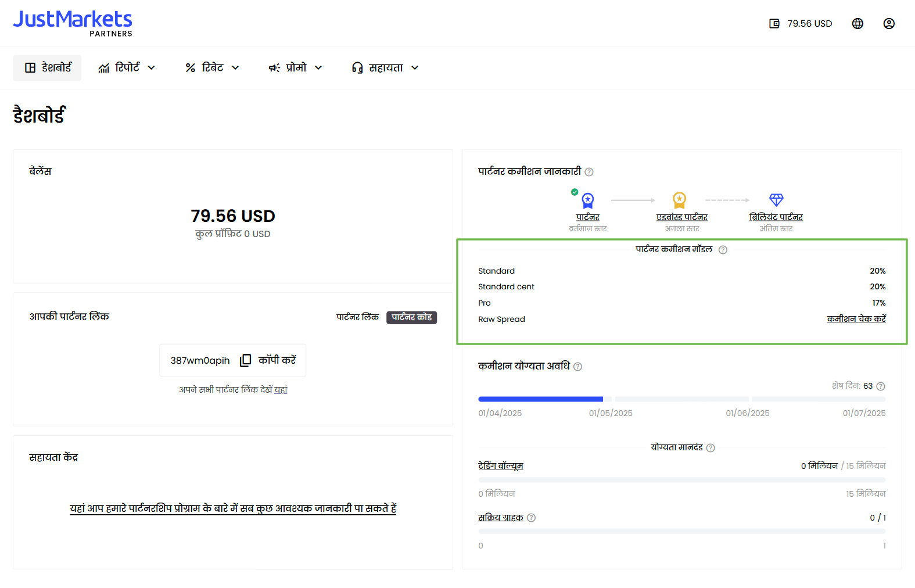This screenshot has width=915, height=588.
Task: Click the 79.56 USD header balance
Action: tap(809, 24)
